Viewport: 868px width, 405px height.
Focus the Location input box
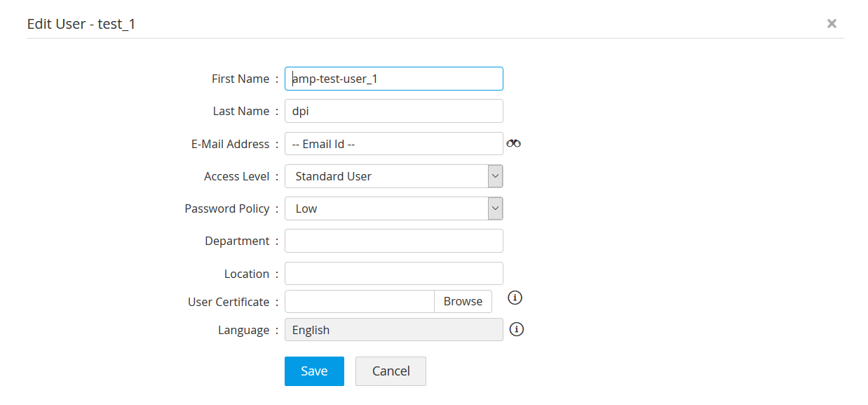pyautogui.click(x=393, y=274)
